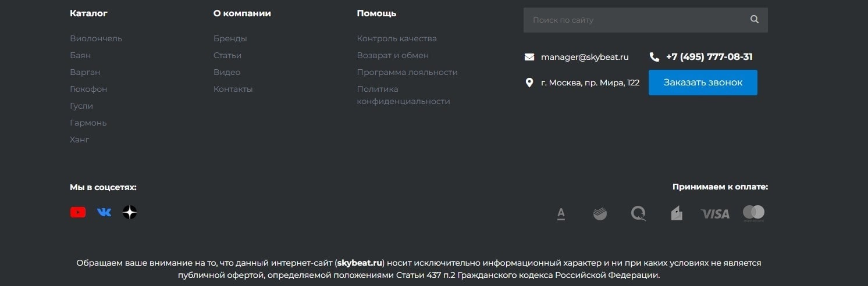Open the YouTube social media icon
The image size is (868, 286).
pyautogui.click(x=78, y=212)
